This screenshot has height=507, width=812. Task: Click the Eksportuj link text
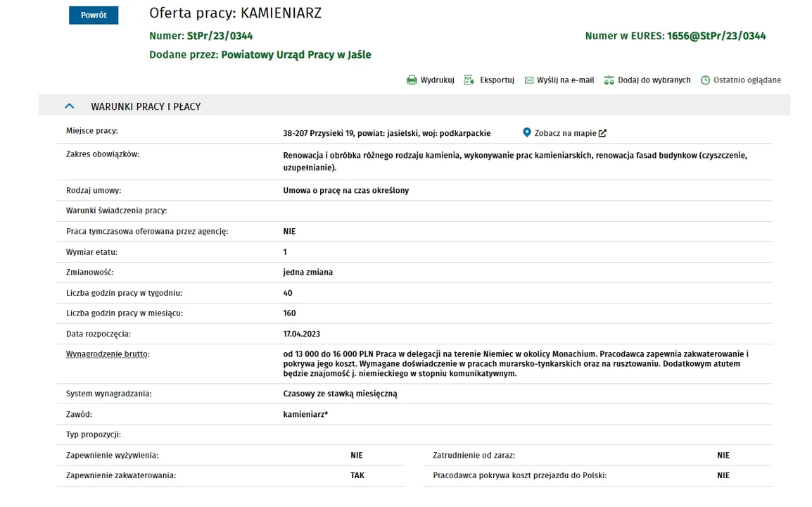pos(497,80)
